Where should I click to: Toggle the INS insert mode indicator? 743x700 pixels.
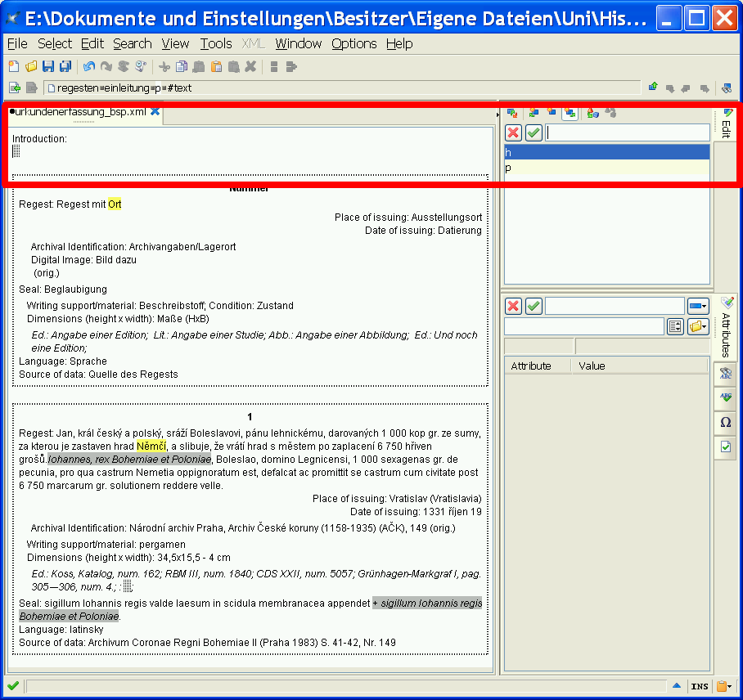pos(700,686)
